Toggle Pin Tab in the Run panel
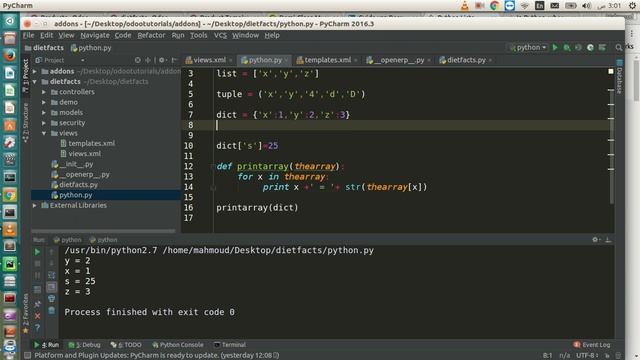Viewport: 640px width, 360px height. pos(37,304)
